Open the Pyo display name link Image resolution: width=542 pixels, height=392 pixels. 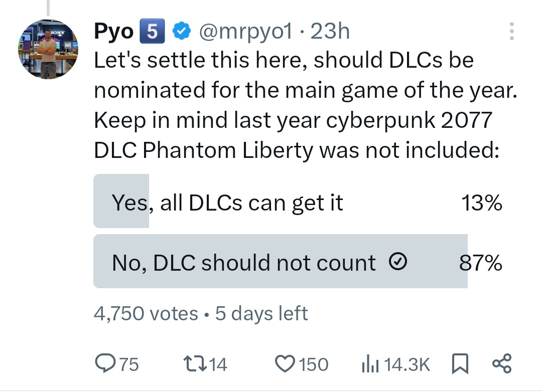(x=114, y=32)
